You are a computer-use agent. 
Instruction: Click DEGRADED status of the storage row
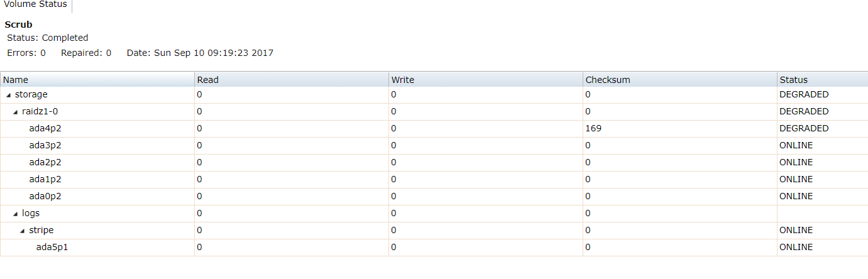(x=804, y=95)
